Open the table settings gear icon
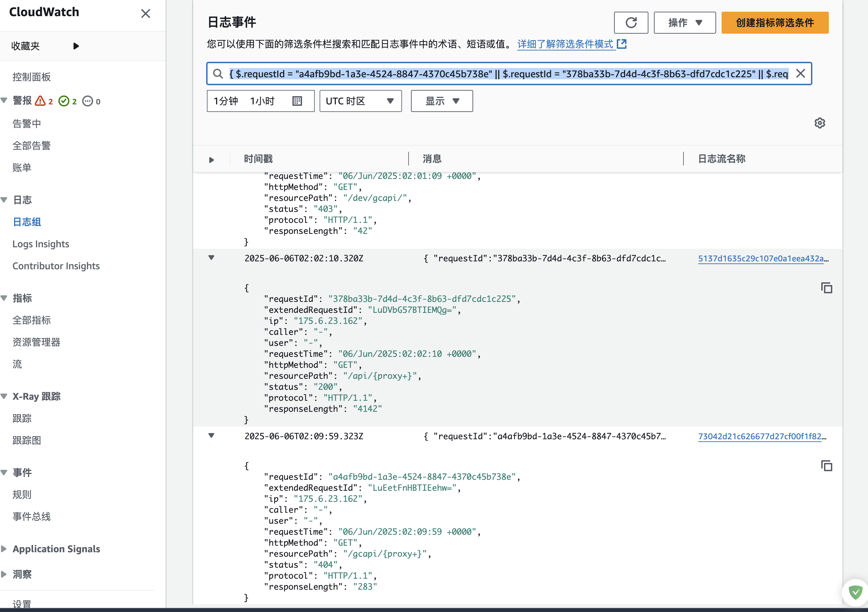868x612 pixels. click(x=819, y=123)
